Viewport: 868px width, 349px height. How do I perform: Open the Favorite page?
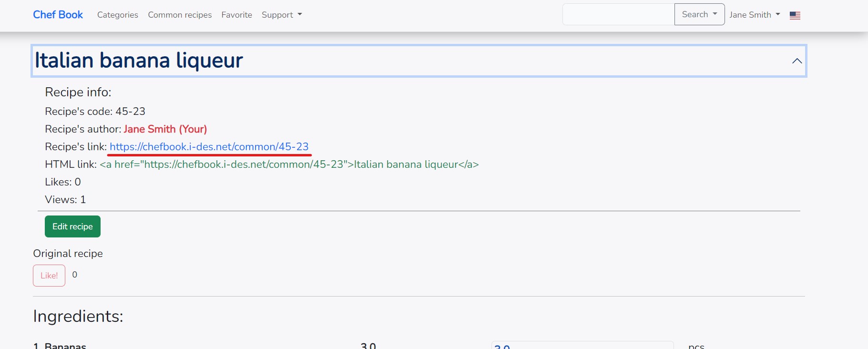coord(236,15)
